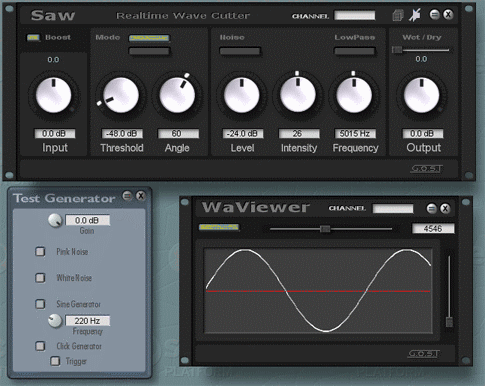This screenshot has height=386, width=485.
Task: Click the logo in the WaViewer footer
Action: click(x=423, y=354)
